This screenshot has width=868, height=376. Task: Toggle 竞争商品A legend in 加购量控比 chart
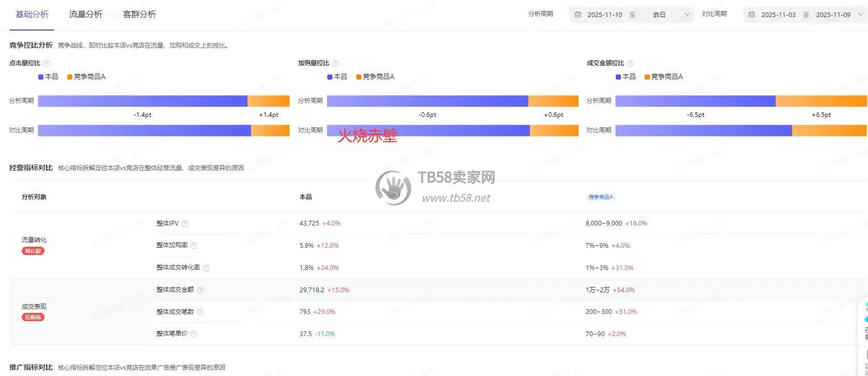tap(375, 77)
